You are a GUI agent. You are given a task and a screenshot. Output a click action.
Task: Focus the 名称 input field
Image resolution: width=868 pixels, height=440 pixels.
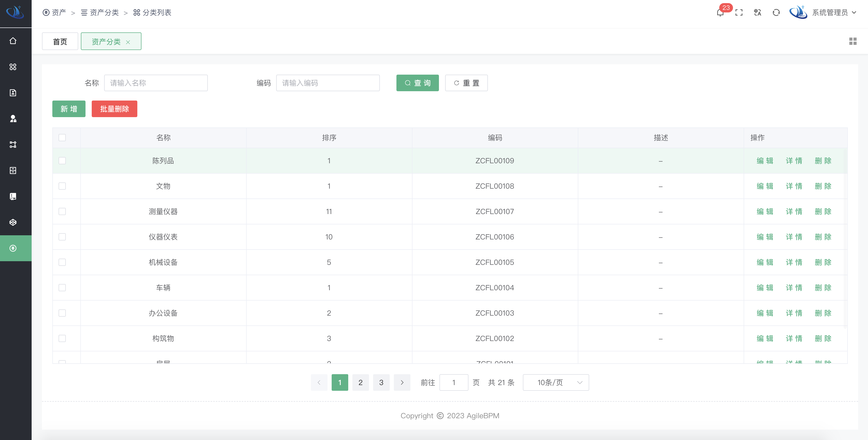click(156, 83)
